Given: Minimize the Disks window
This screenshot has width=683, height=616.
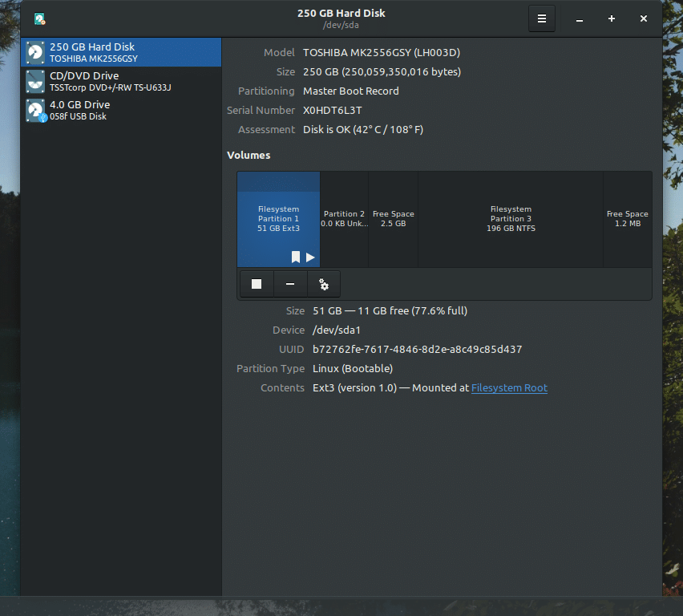Looking at the screenshot, I should [580, 18].
